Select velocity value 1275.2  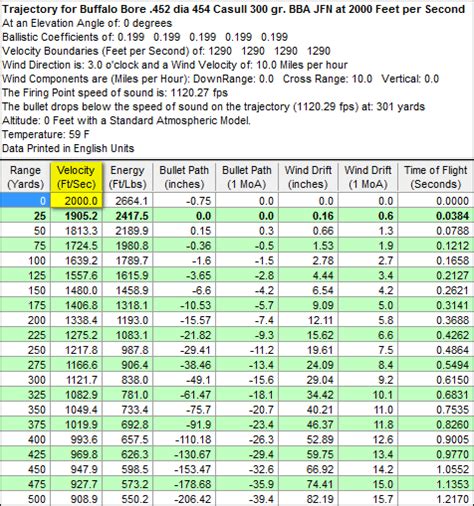click(x=76, y=335)
